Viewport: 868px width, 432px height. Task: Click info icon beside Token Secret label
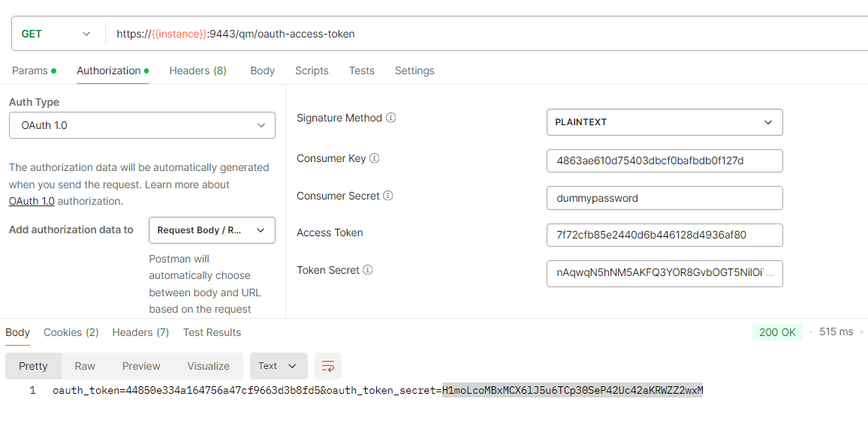[x=368, y=270]
